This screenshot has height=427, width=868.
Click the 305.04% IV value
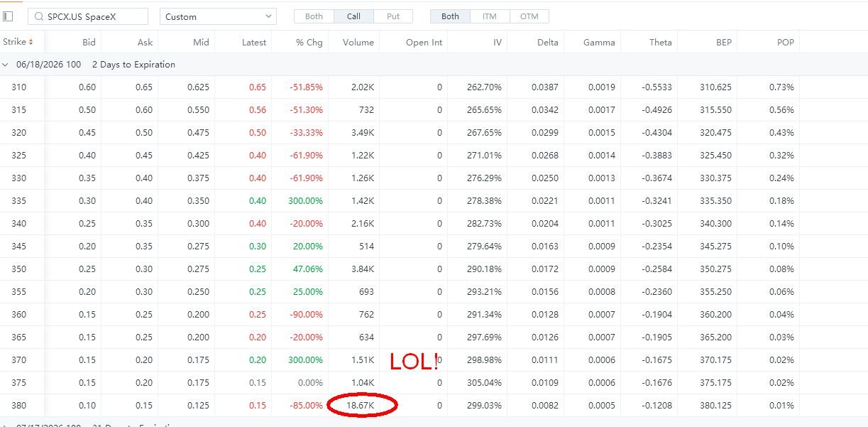point(484,383)
